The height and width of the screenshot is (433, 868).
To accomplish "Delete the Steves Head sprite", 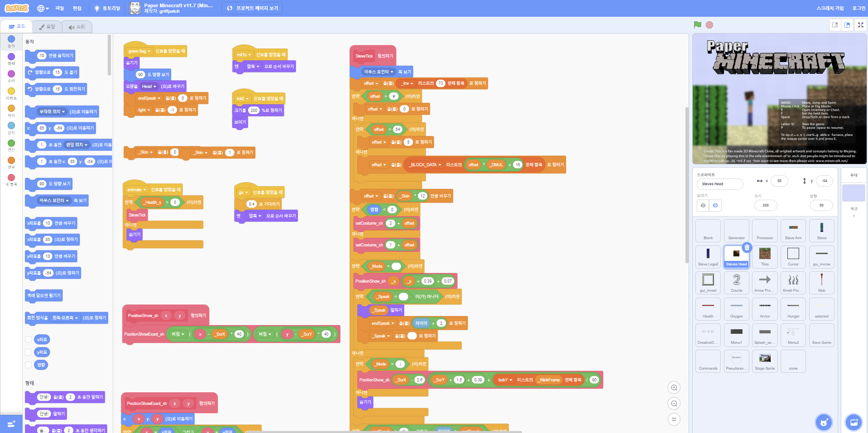I will pyautogui.click(x=747, y=247).
